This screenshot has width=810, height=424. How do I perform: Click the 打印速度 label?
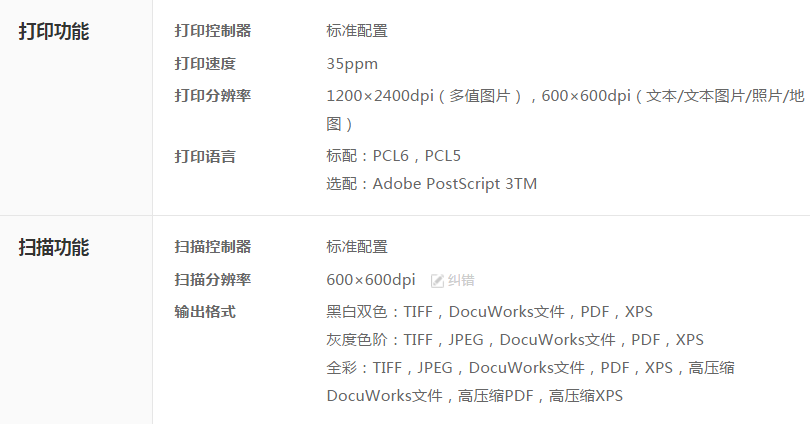click(x=205, y=64)
